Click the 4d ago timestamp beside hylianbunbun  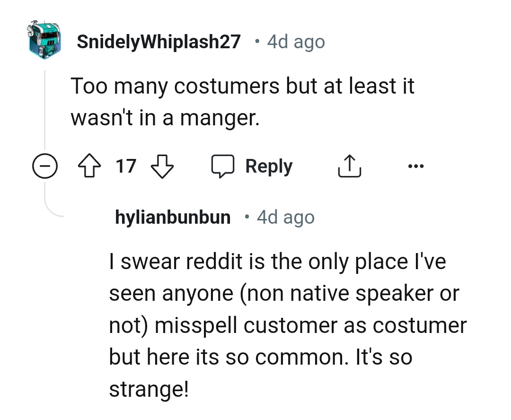tap(285, 218)
